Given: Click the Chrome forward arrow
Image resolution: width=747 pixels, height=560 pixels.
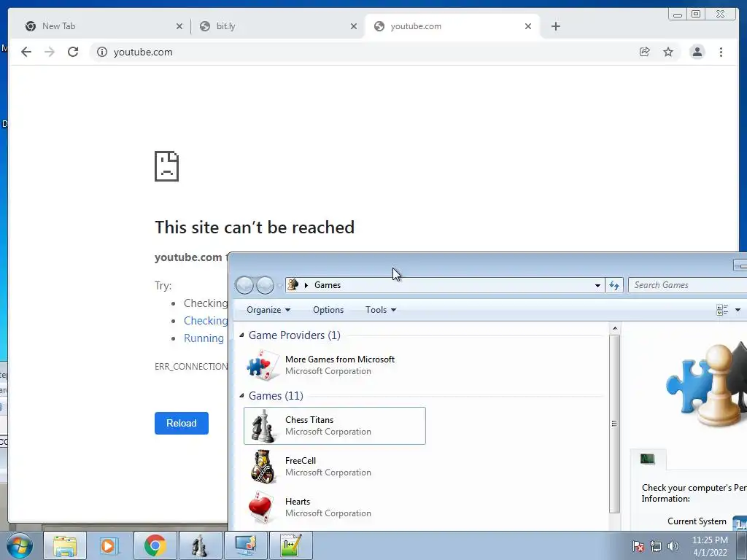Looking at the screenshot, I should 50,52.
